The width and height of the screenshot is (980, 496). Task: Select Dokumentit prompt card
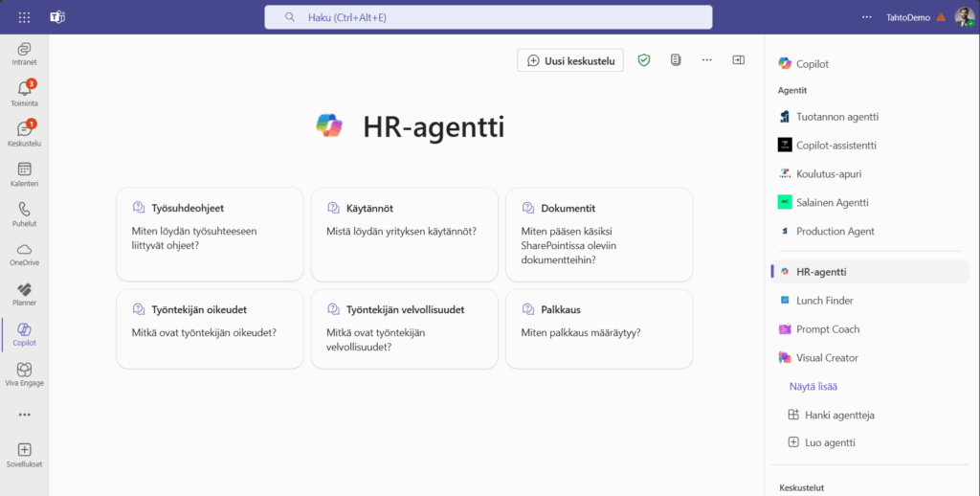pyautogui.click(x=599, y=235)
